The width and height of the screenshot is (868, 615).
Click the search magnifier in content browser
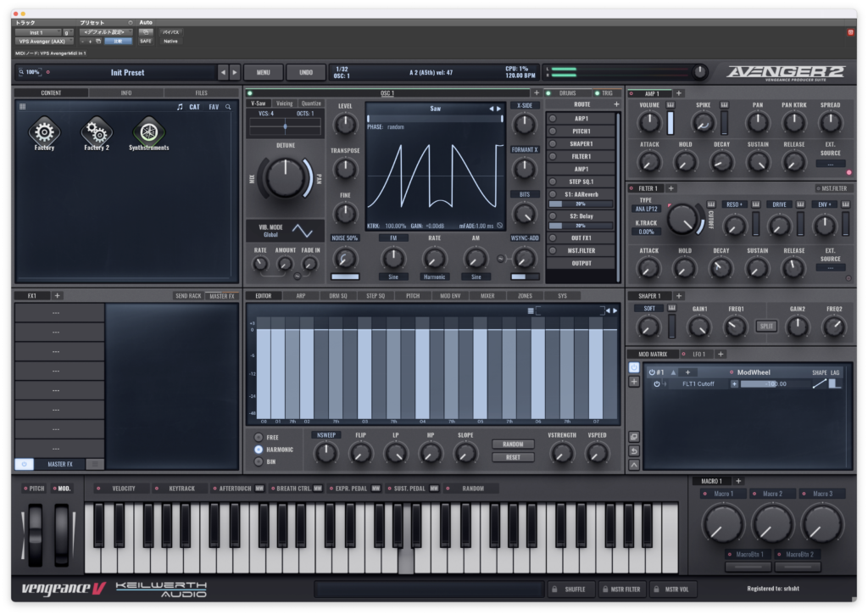click(228, 107)
